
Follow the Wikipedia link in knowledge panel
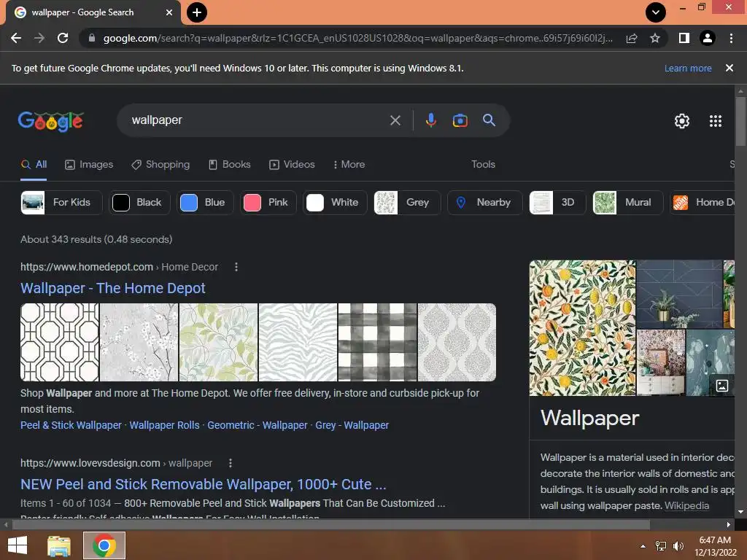[x=686, y=506]
